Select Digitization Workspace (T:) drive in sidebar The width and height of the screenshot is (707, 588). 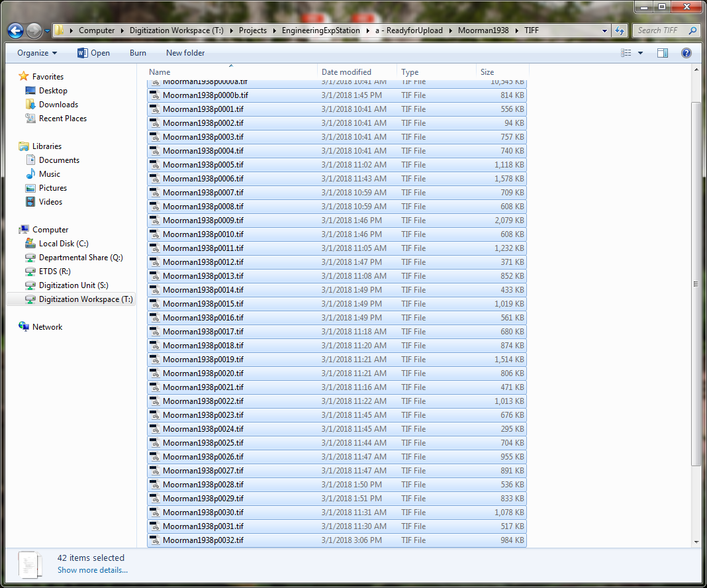pyautogui.click(x=85, y=299)
